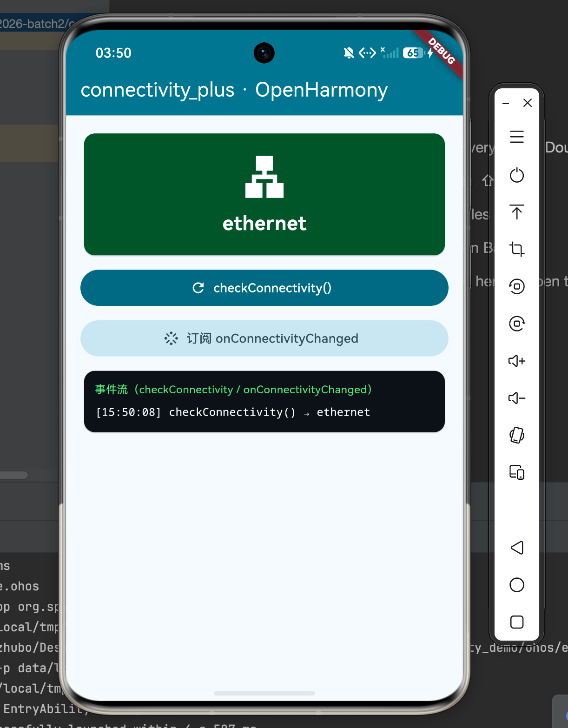The height and width of the screenshot is (728, 568).
Task: Click the upward arrow to top icon
Action: coord(517,212)
